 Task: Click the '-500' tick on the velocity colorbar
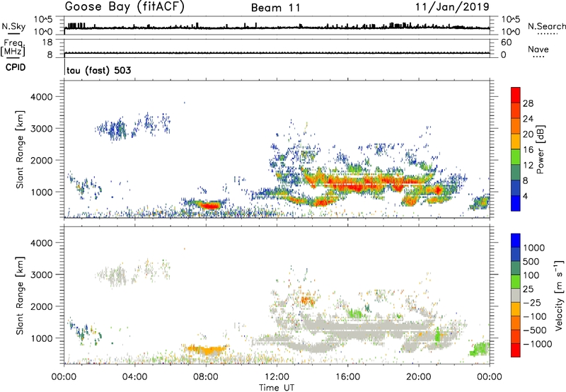[x=535, y=330]
